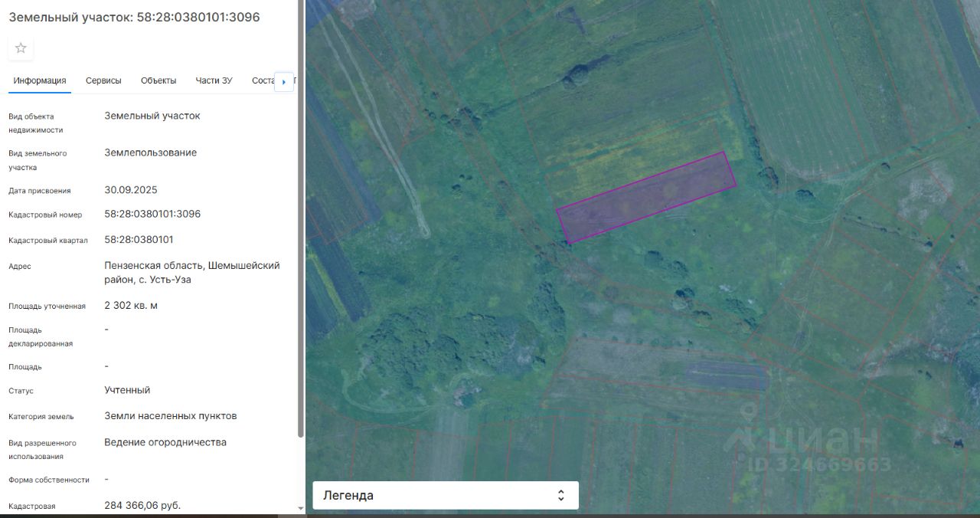Open the partially visible Соста… tab

coord(263,80)
